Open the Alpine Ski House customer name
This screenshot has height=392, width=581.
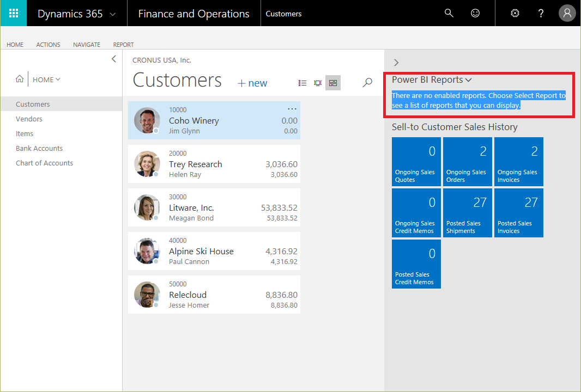pyautogui.click(x=201, y=252)
